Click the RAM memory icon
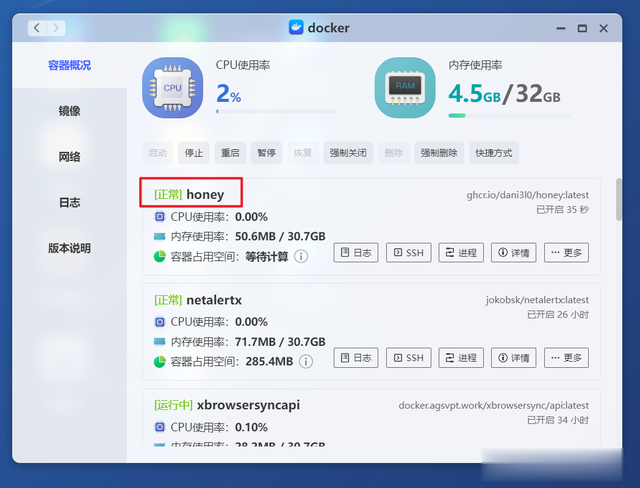Screen dimensions: 640x488 [x=405, y=88]
